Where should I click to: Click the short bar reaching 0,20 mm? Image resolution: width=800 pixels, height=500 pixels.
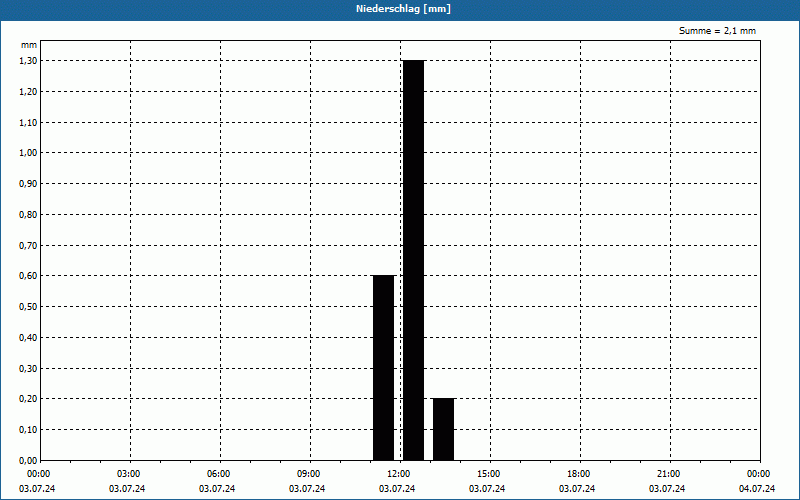pyautogui.click(x=443, y=430)
